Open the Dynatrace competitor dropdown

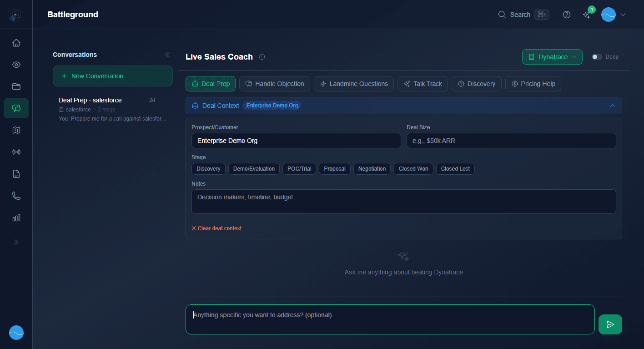[x=552, y=56]
